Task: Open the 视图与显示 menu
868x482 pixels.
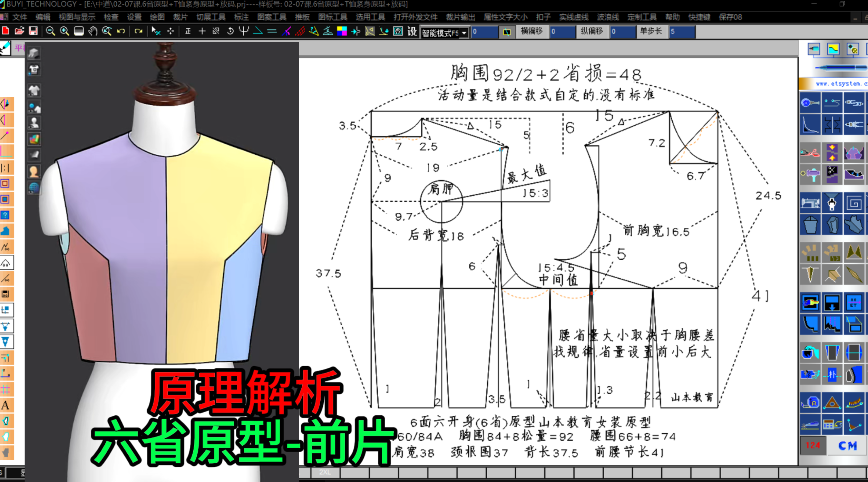Action: [x=77, y=17]
